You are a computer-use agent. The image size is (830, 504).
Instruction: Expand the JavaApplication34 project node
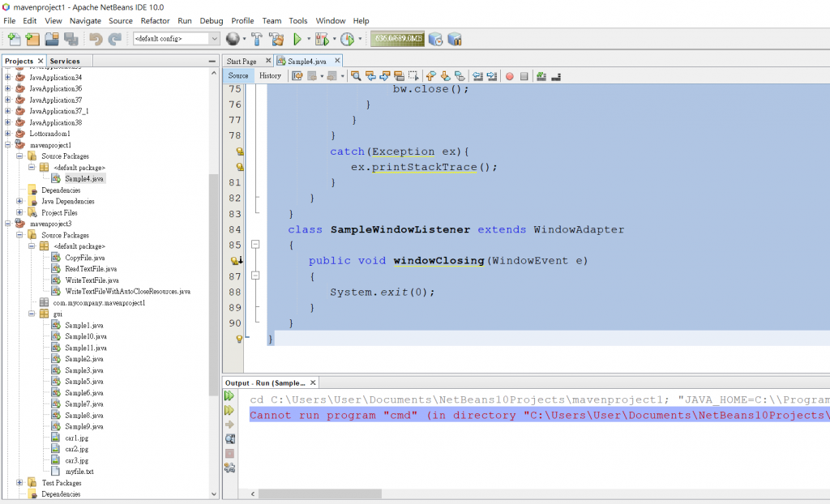pyautogui.click(x=7, y=77)
